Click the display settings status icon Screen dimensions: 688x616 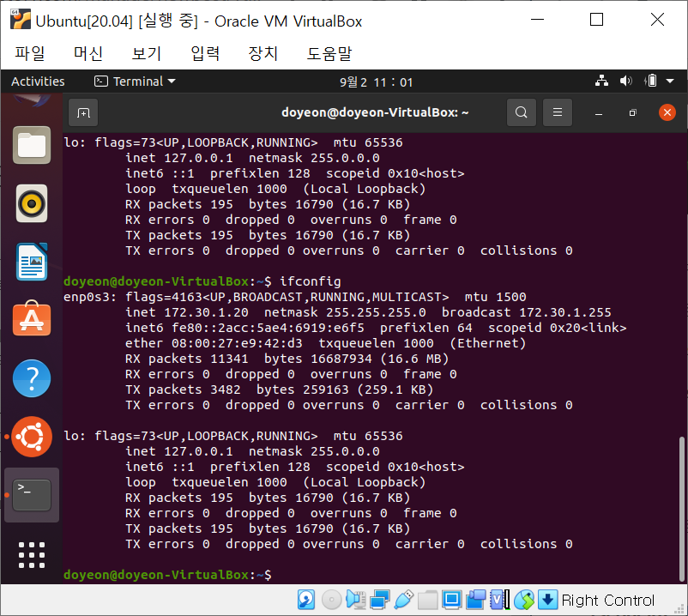(x=451, y=600)
